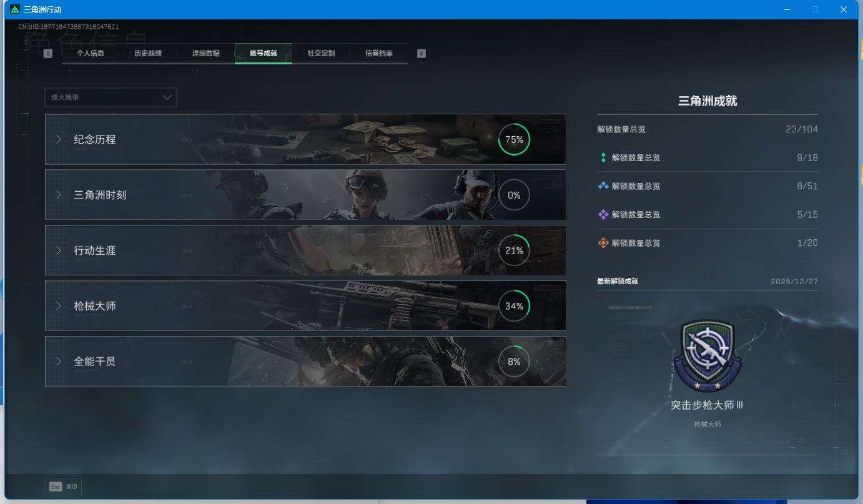Click the 全能干员 8% progress ring
The height and width of the screenshot is (504, 863).
pyautogui.click(x=514, y=362)
